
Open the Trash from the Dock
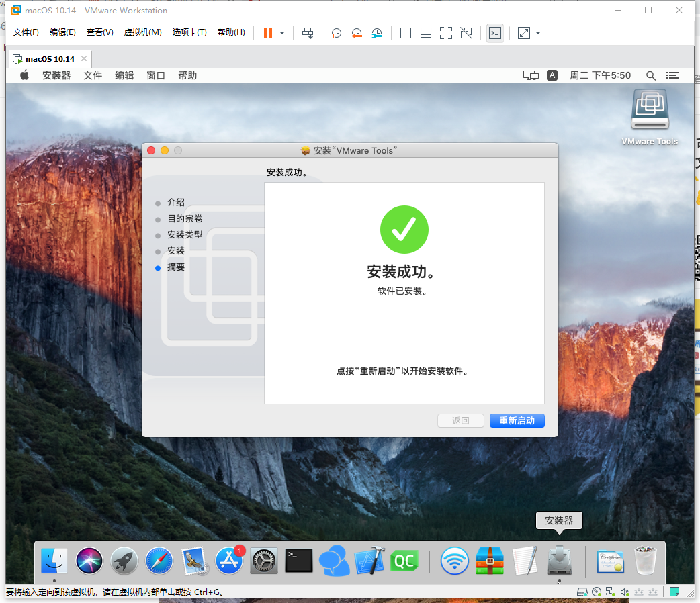point(644,561)
